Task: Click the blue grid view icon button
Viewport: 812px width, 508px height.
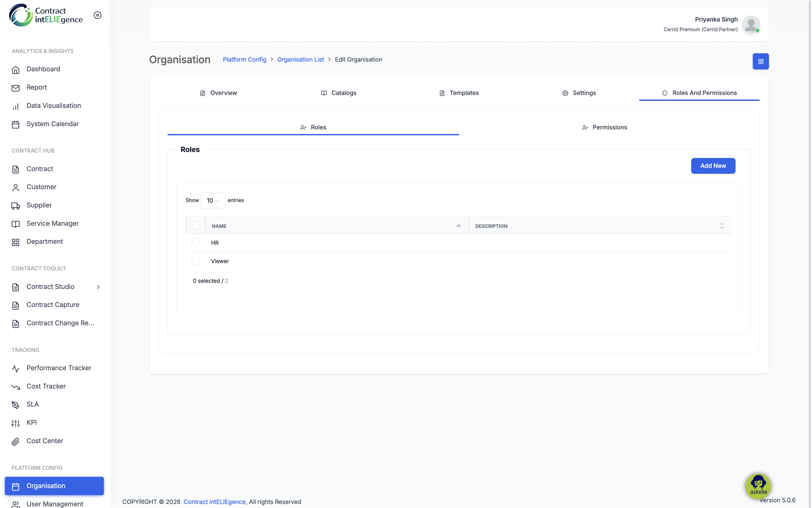Action: (x=760, y=62)
